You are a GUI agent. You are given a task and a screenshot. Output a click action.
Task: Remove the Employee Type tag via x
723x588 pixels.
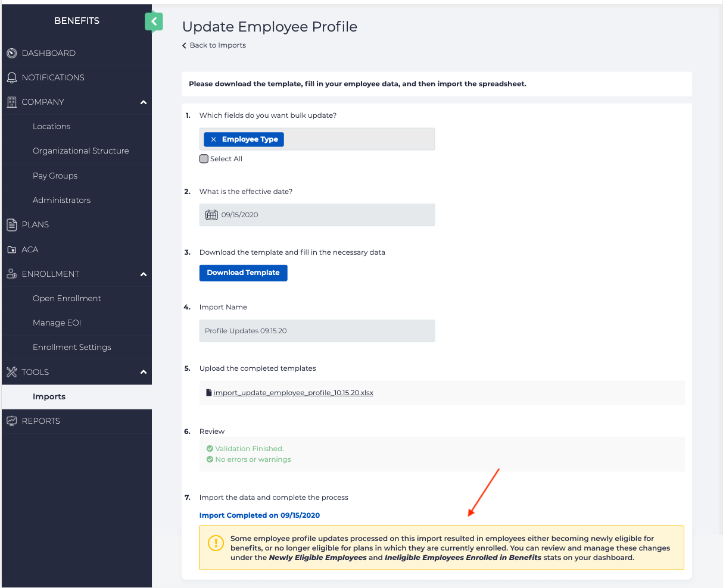[213, 139]
